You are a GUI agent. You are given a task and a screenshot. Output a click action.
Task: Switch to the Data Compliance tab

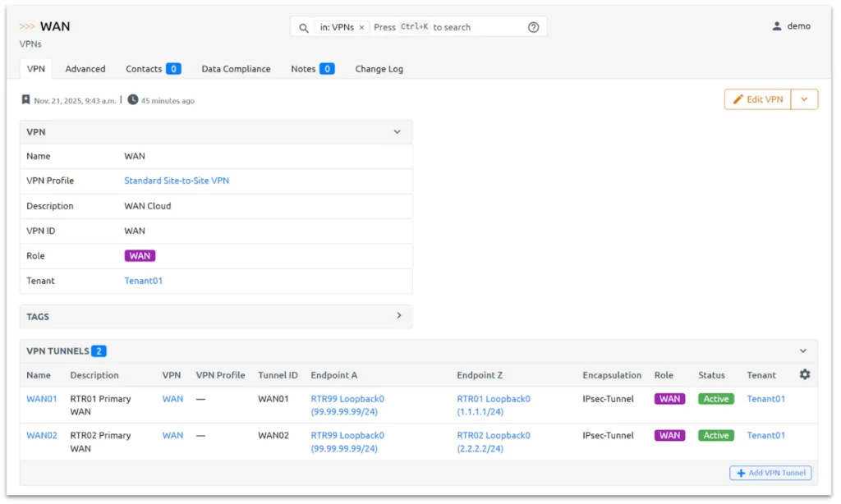(237, 69)
